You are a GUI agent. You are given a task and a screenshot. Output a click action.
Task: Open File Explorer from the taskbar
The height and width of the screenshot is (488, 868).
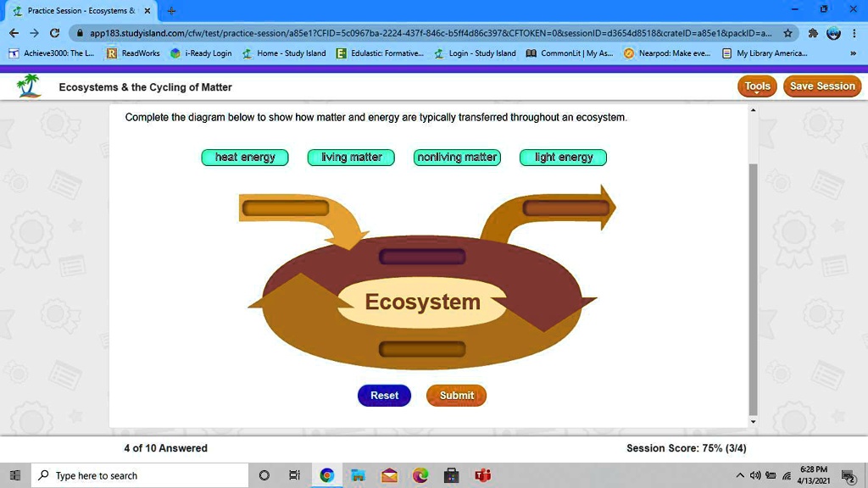(358, 474)
